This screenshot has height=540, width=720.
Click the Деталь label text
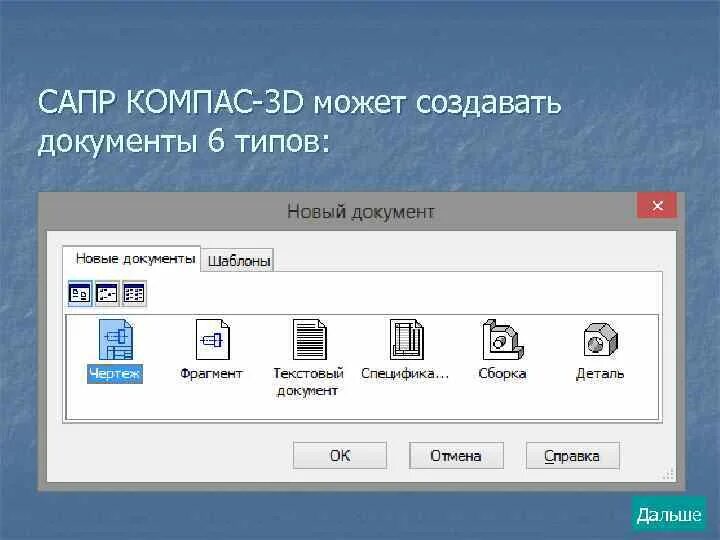pyautogui.click(x=600, y=373)
